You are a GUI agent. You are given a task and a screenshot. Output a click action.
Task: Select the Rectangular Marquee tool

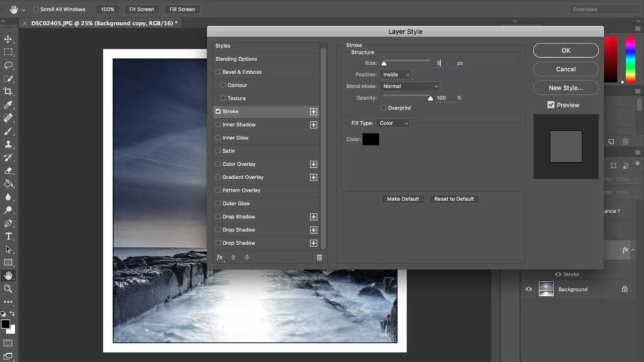pos(8,52)
